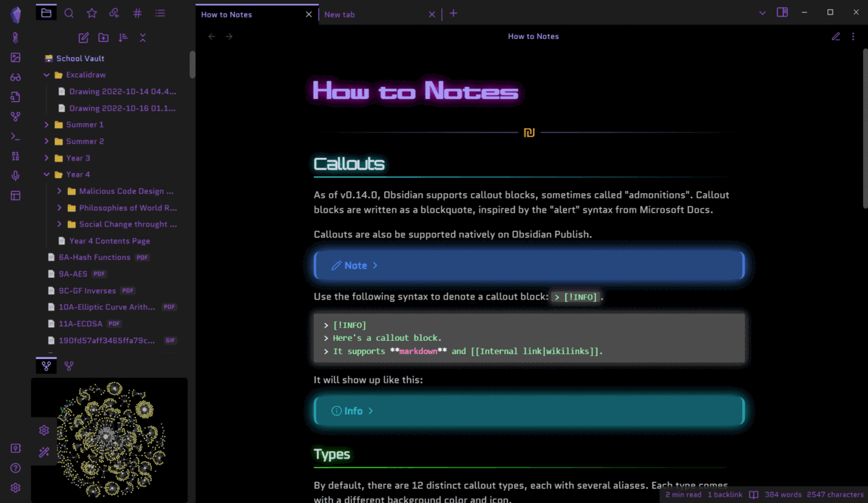Navigate back with the left arrow

(x=212, y=36)
